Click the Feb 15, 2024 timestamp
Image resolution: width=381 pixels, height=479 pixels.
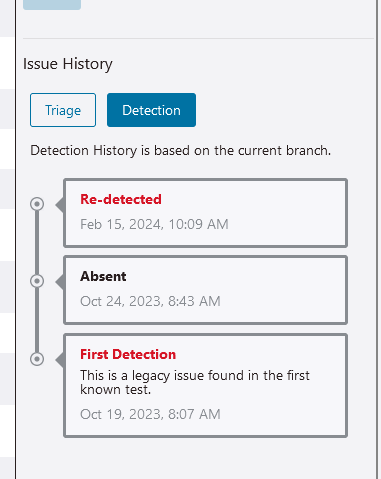154,224
